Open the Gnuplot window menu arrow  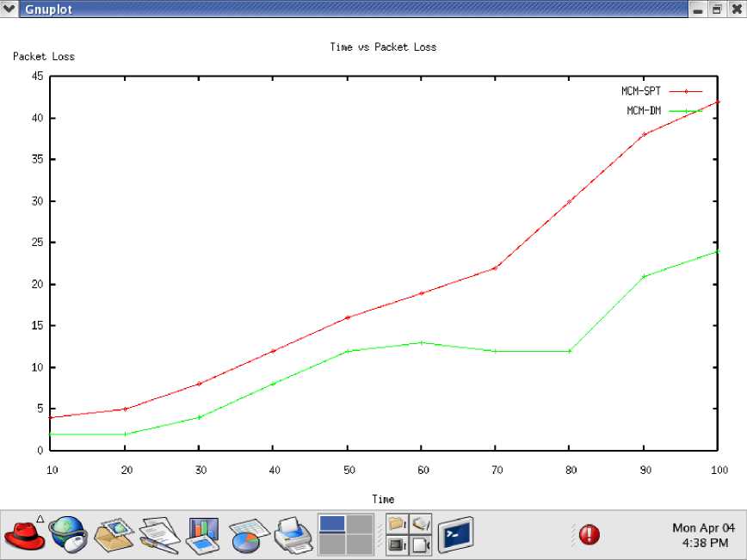(x=9, y=9)
